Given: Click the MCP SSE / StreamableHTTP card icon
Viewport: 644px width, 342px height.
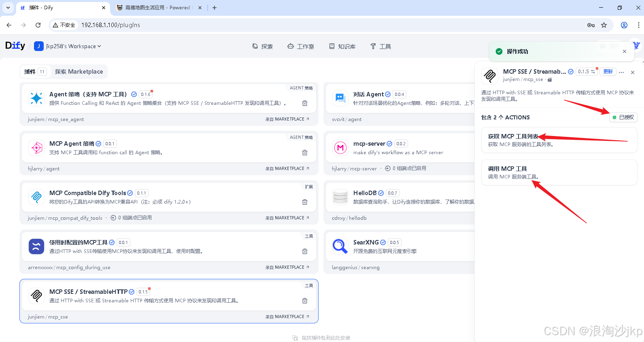Looking at the screenshot, I should click(36, 296).
